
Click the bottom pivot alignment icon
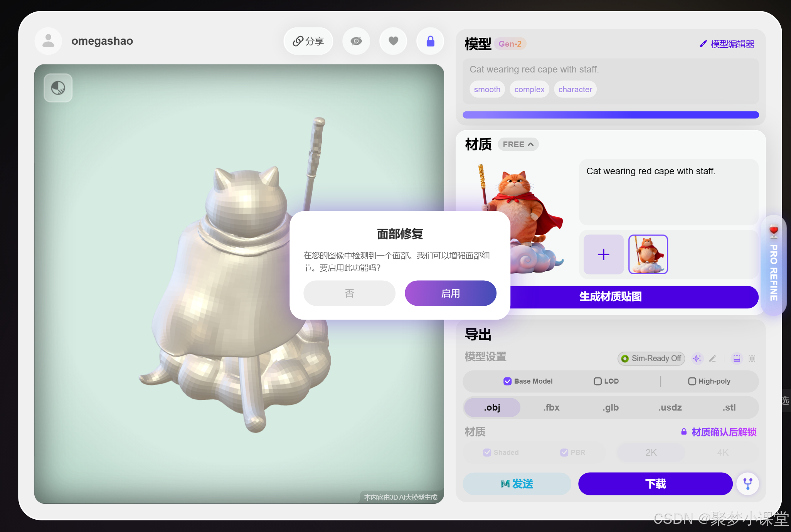point(737,359)
